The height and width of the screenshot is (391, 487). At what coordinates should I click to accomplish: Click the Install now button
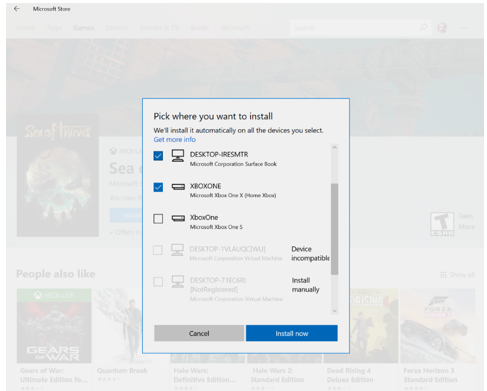coord(292,333)
